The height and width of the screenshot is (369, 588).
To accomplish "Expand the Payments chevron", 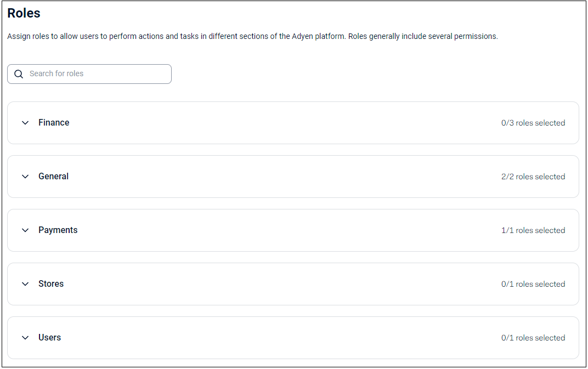I will (x=25, y=230).
